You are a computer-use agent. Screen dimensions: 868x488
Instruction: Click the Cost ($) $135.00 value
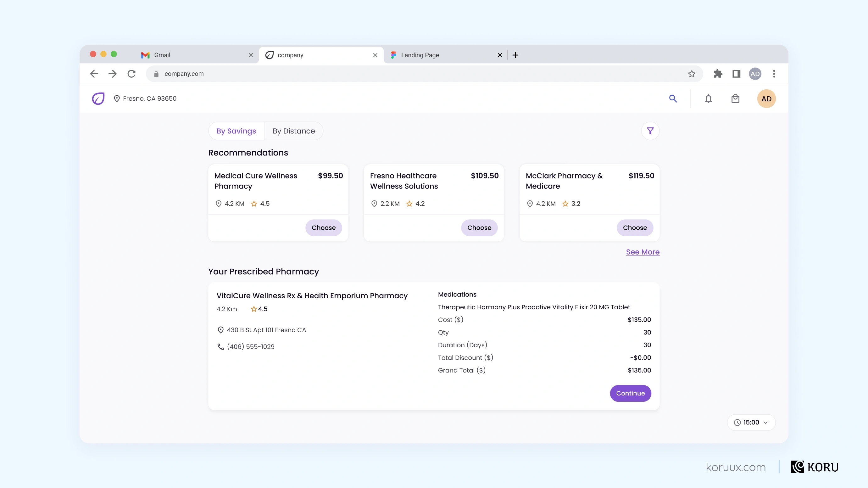tap(639, 319)
